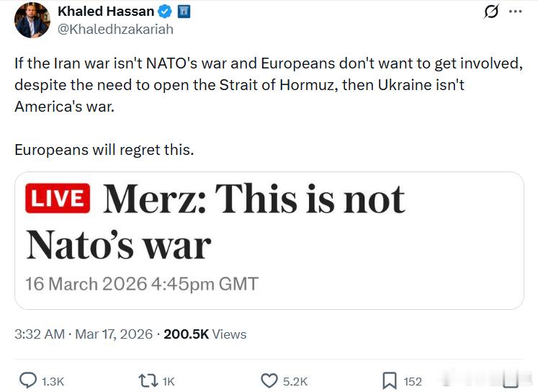Click the 16 March 2026 4:45pm date line
The image size is (538, 392).
(x=142, y=283)
